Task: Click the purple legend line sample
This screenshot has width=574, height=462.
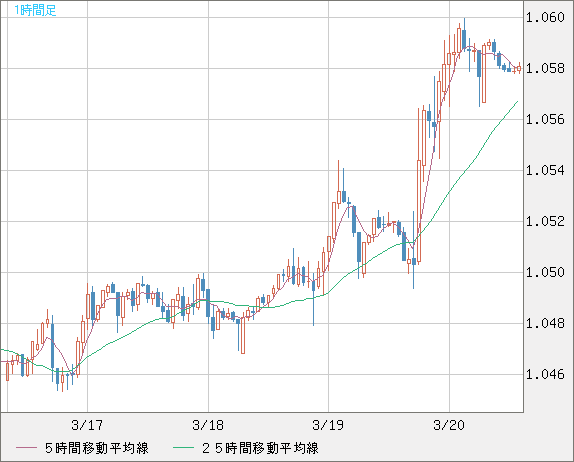Action: (26, 448)
